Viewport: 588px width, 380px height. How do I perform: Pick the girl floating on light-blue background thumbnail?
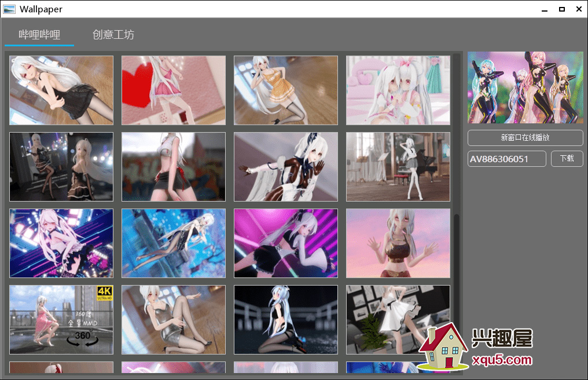174,243
